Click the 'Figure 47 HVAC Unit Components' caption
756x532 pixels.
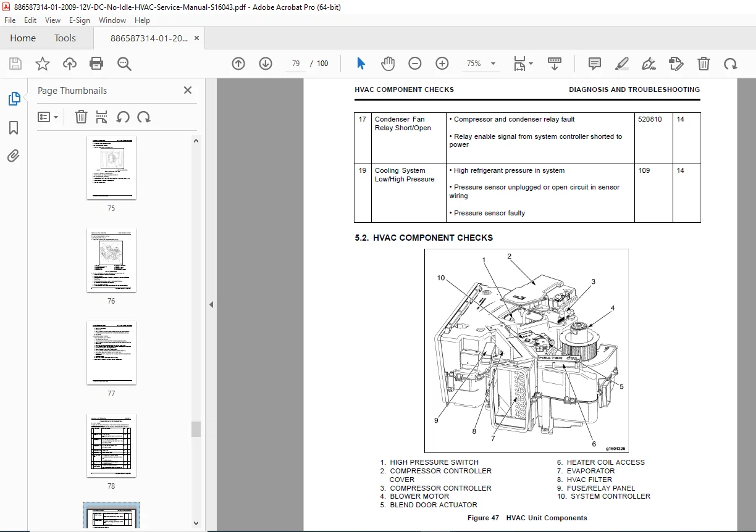pyautogui.click(x=527, y=518)
